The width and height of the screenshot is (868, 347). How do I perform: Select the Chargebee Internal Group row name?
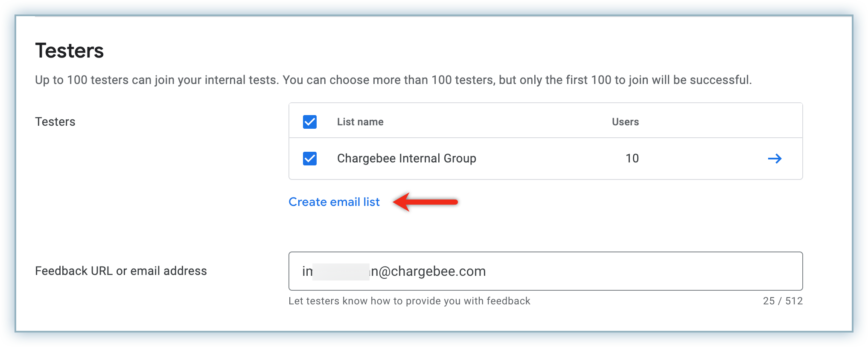(406, 159)
